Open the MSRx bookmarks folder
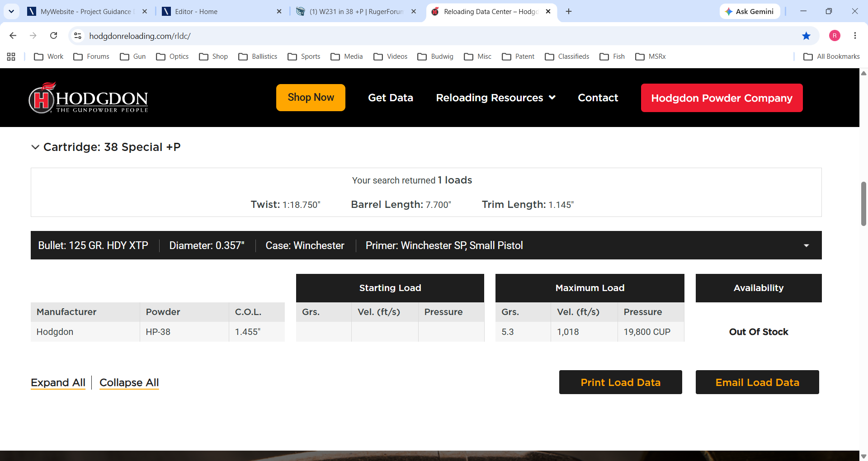This screenshot has height=461, width=868. click(651, 56)
